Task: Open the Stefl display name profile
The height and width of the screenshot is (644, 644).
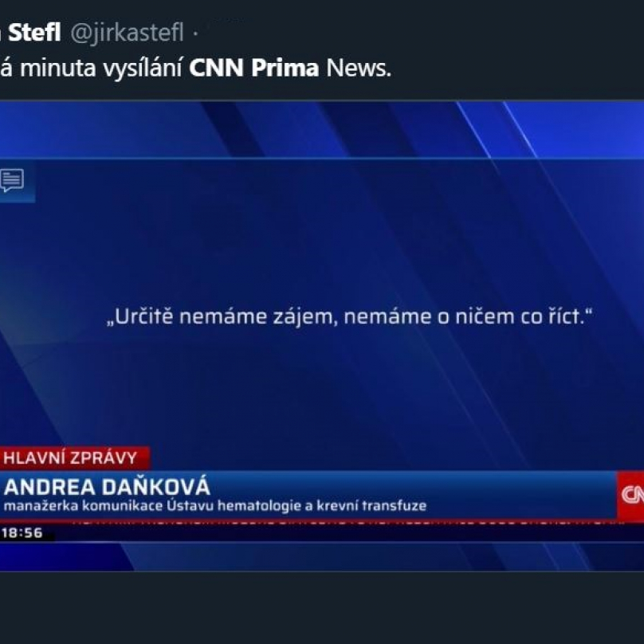Action: pos(34,33)
